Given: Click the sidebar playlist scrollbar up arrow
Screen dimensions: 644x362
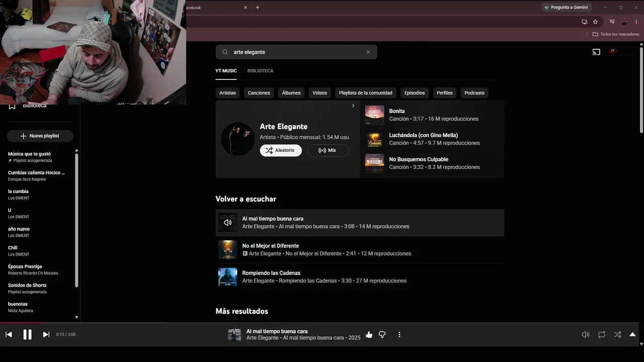Looking at the screenshot, I should (x=76, y=150).
